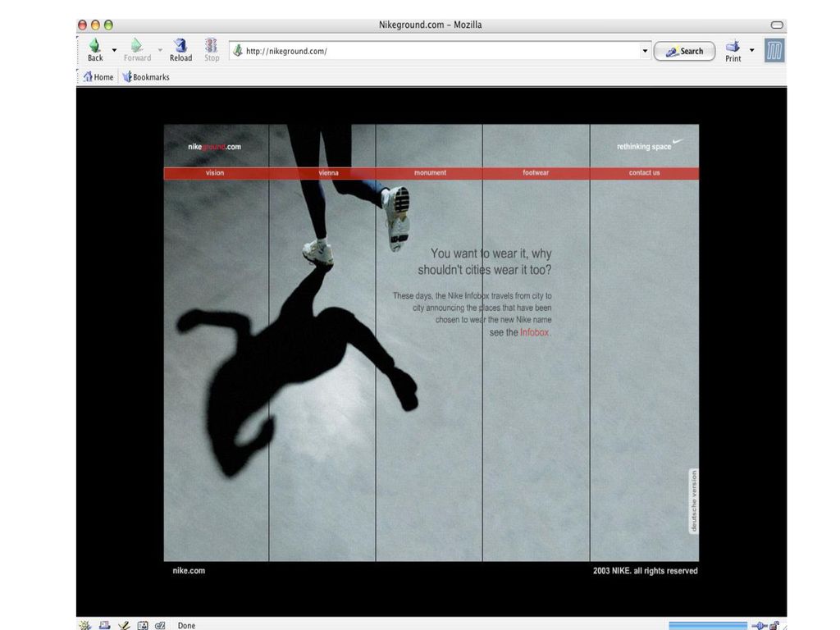Follow the red Infobox link
The height and width of the screenshot is (630, 840).
pos(534,332)
